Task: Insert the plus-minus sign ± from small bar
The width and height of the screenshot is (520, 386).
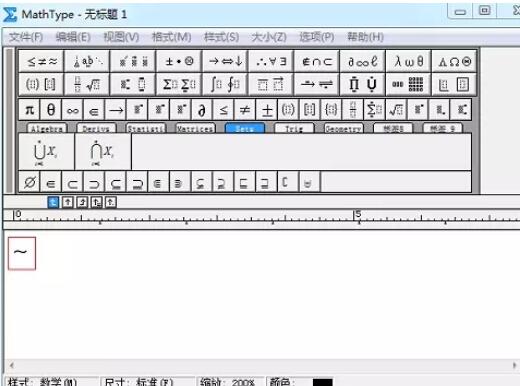Action: coord(267,110)
